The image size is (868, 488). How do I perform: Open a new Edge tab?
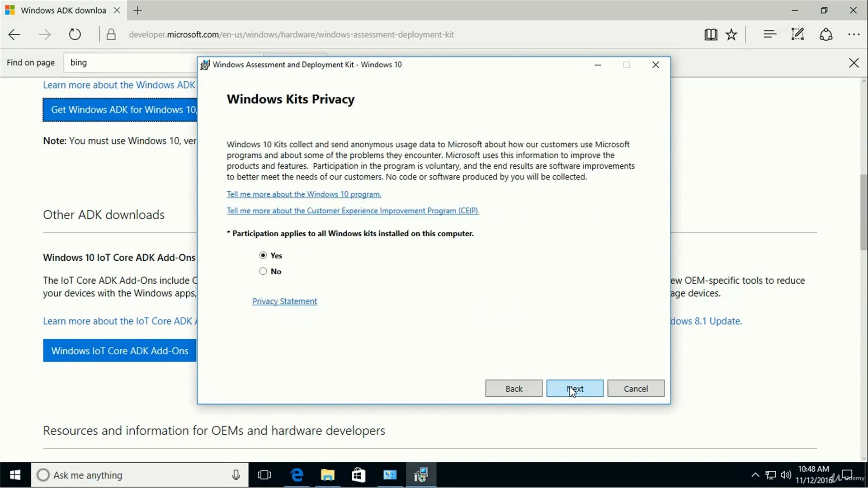(138, 10)
